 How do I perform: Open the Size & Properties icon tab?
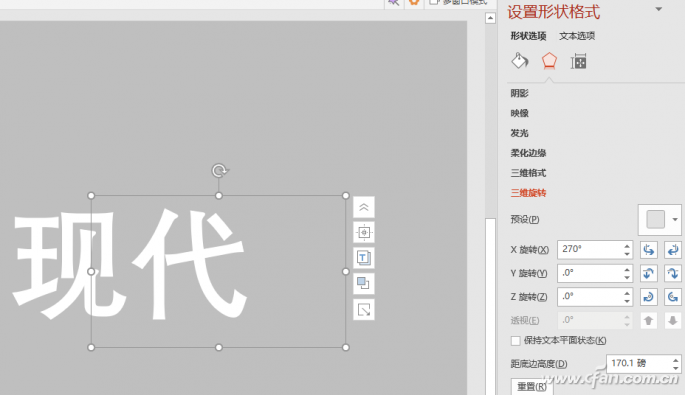tap(578, 62)
